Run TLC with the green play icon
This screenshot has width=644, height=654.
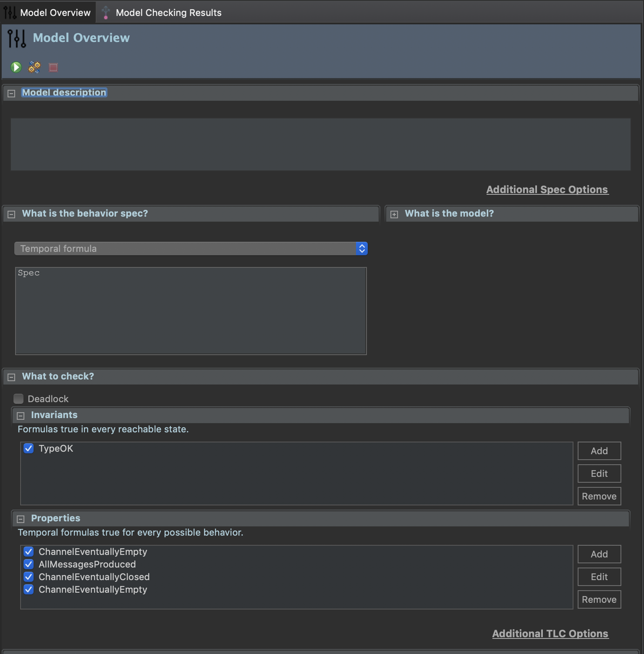16,67
